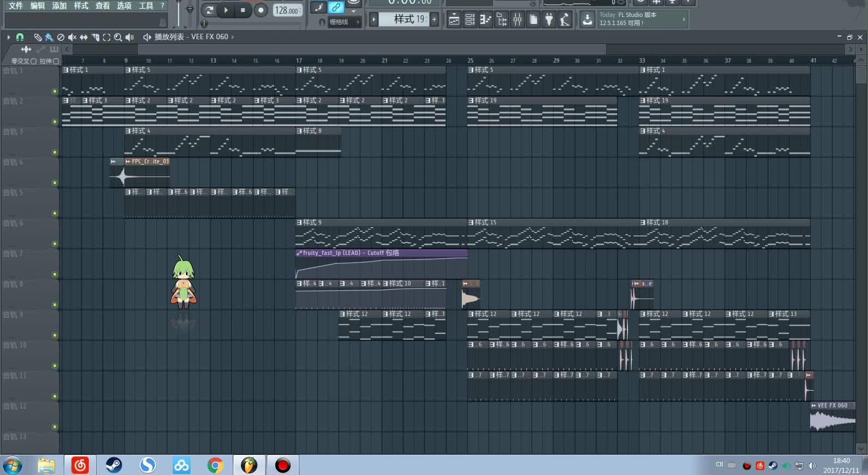This screenshot has height=475, width=868.
Task: Select the paint brush tool
Action: pos(49,37)
